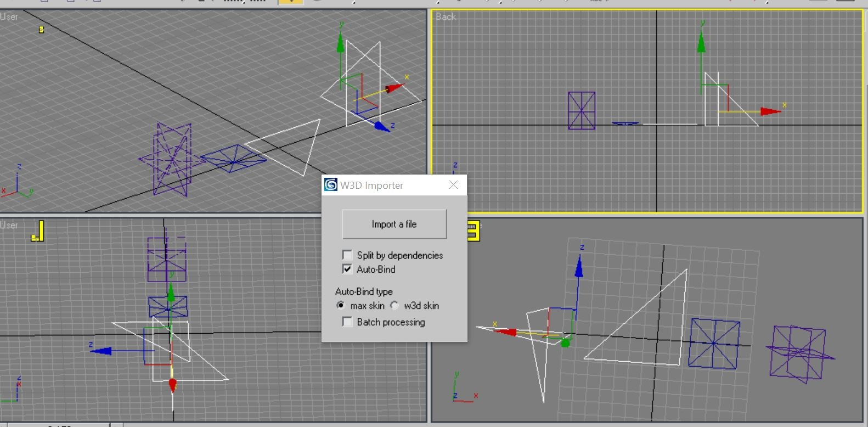Select the max skin radio option
This screenshot has width=868, height=427.
pyautogui.click(x=341, y=305)
